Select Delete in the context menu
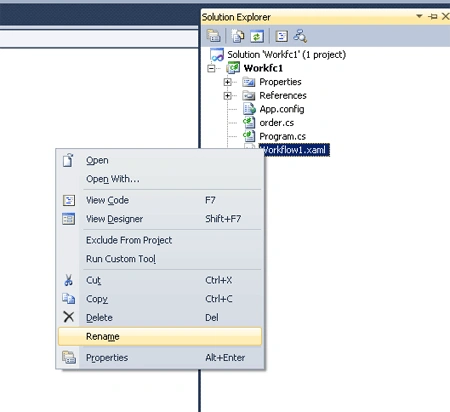The width and height of the screenshot is (450, 412). [160, 318]
